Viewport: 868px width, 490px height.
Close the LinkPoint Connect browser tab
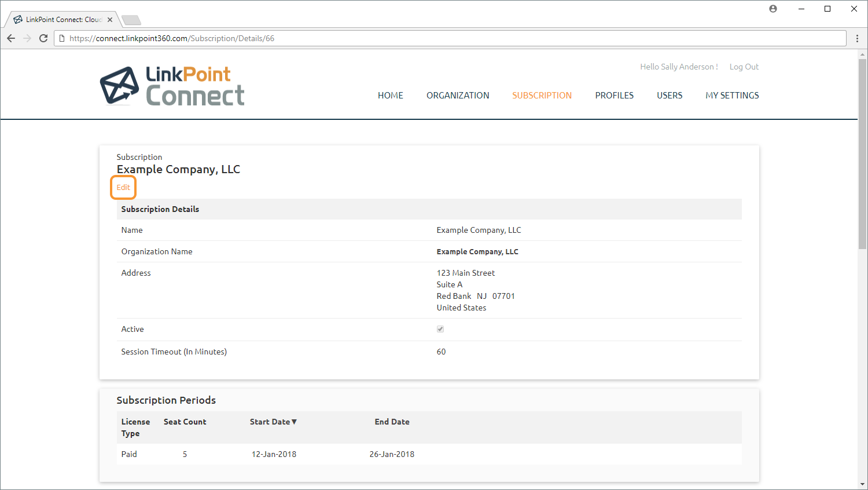(110, 20)
